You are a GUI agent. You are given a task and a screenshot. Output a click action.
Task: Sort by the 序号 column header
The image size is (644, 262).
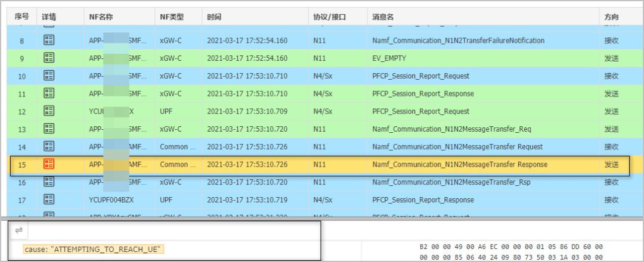(22, 17)
